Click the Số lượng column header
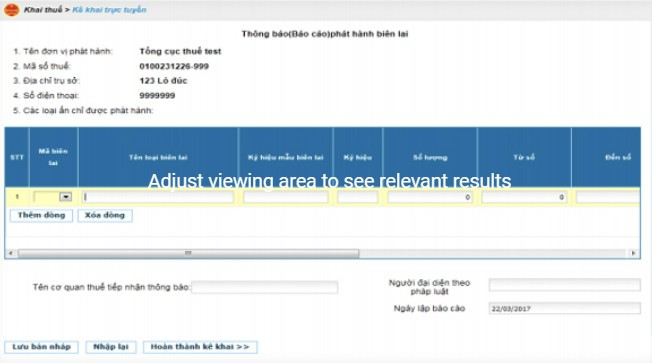The height and width of the screenshot is (363, 652). click(x=430, y=157)
